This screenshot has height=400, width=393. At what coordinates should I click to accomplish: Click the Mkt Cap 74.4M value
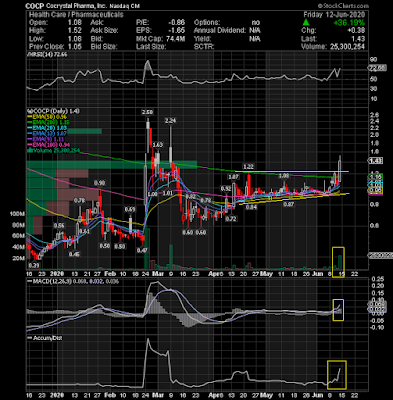pos(175,39)
